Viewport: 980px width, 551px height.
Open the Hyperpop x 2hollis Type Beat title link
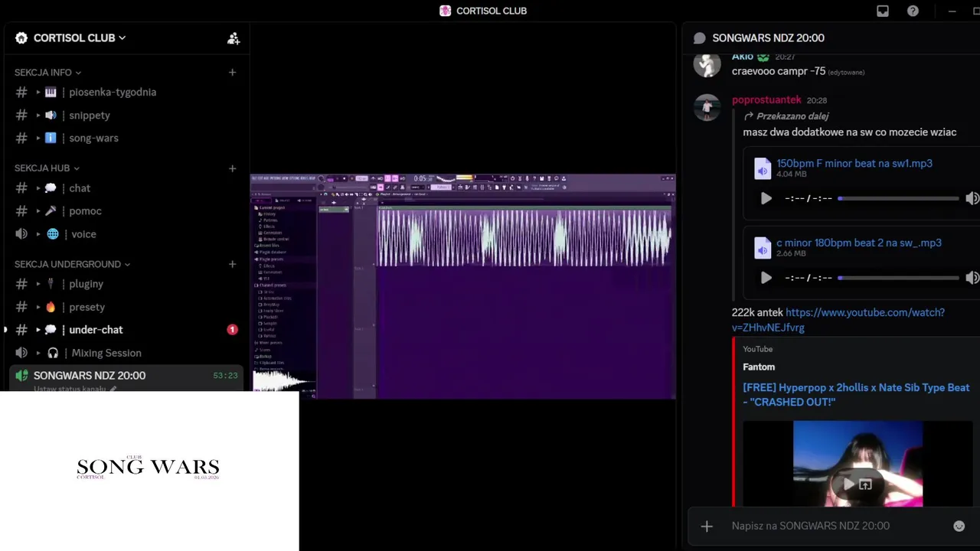(x=856, y=395)
